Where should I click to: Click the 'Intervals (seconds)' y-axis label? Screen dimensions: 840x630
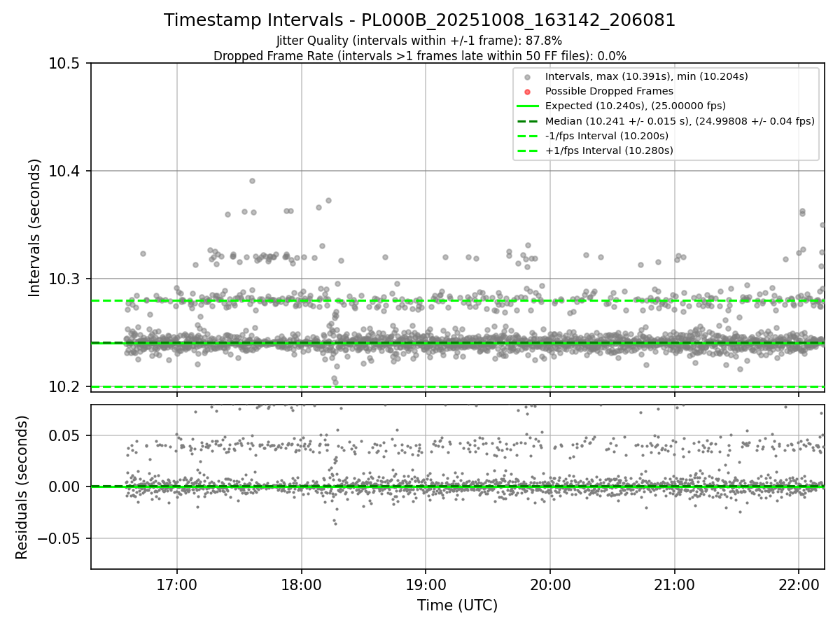(x=35, y=227)
